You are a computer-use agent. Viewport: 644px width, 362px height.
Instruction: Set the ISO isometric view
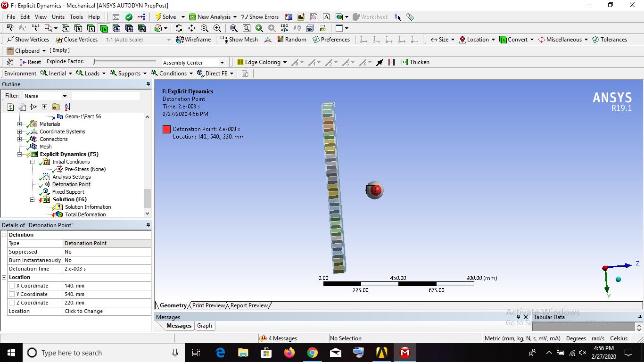284,28
